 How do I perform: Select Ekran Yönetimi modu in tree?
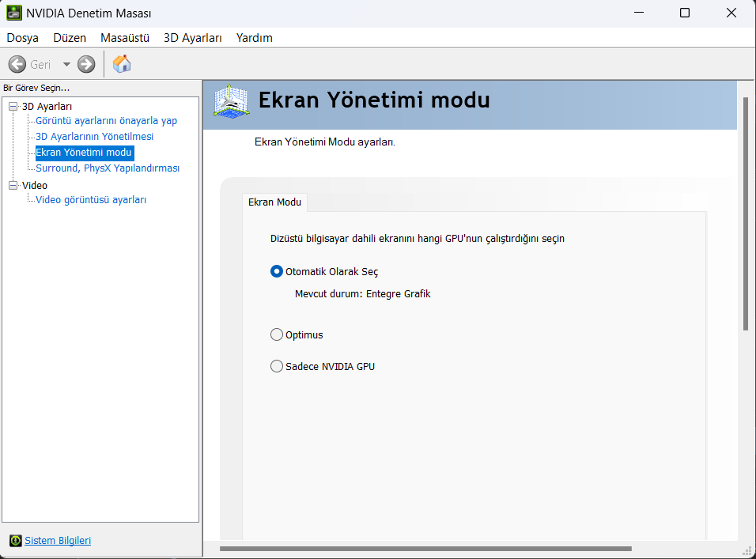(85, 153)
